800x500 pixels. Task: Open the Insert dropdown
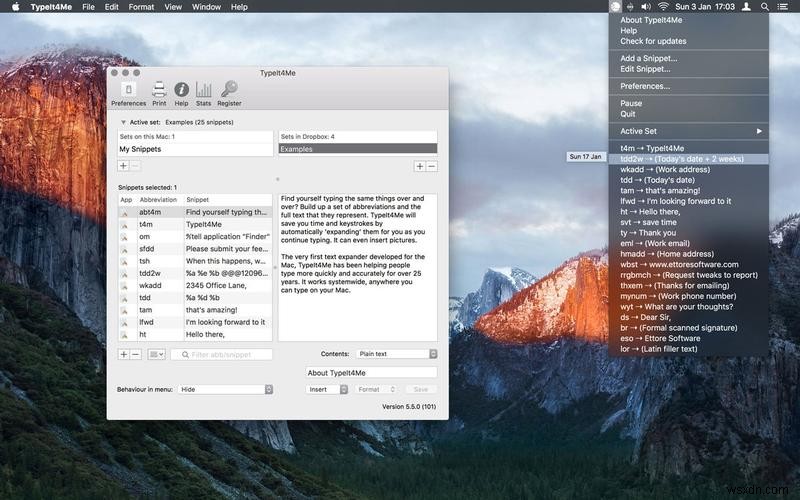[327, 389]
